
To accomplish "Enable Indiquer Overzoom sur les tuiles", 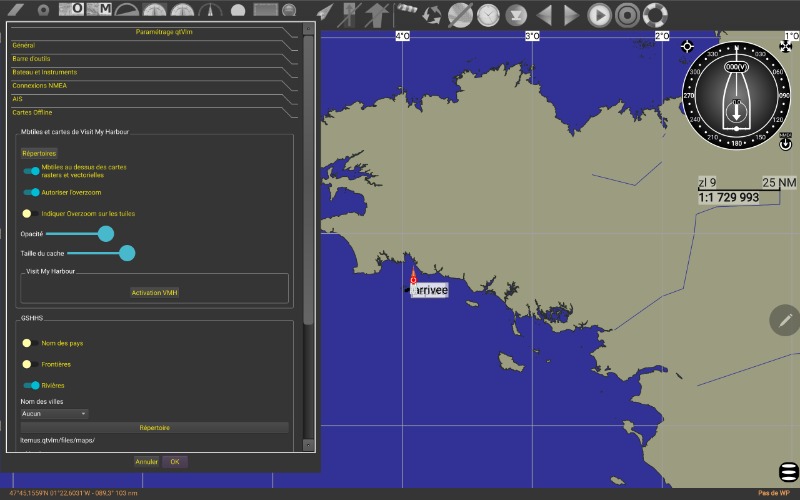I will [31, 213].
